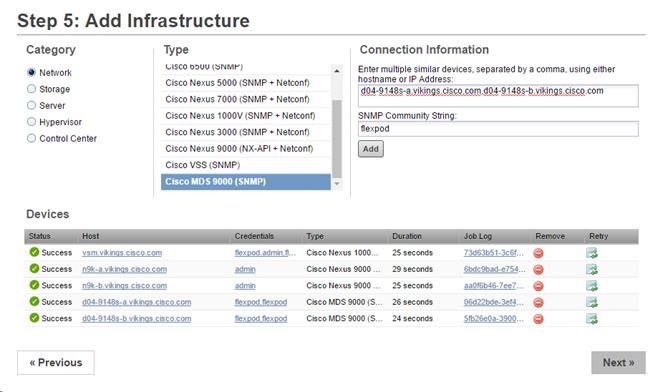The image size is (658, 392).
Task: Retry discovery for d04-9148s-b device
Action: [x=592, y=319]
